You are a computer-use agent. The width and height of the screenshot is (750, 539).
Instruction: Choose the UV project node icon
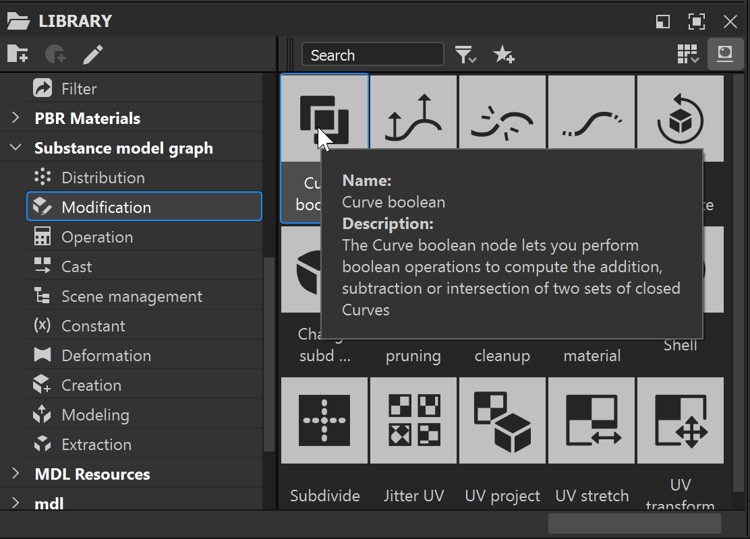pyautogui.click(x=502, y=420)
